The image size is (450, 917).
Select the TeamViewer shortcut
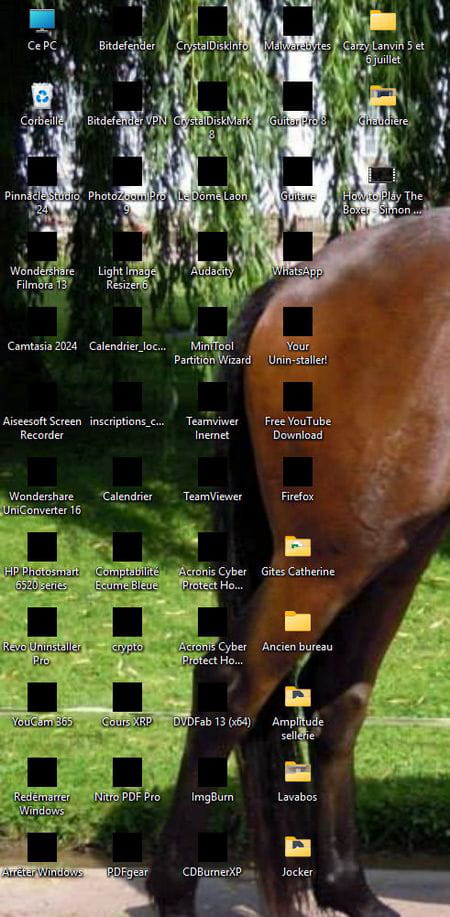coord(212,472)
